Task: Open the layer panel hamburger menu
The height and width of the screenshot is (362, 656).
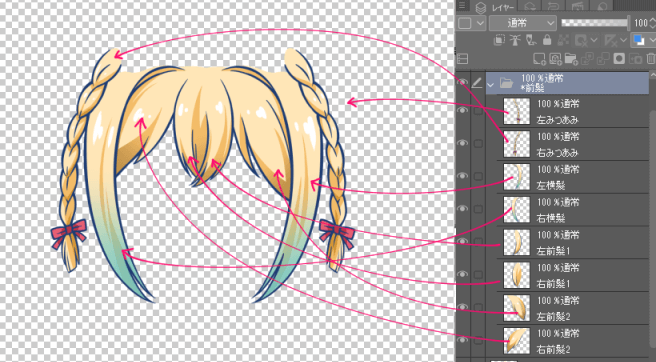Action: tap(462, 5)
